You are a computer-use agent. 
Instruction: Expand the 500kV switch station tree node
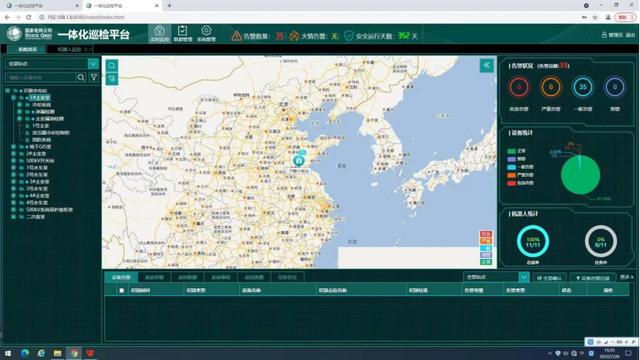[x=13, y=160]
